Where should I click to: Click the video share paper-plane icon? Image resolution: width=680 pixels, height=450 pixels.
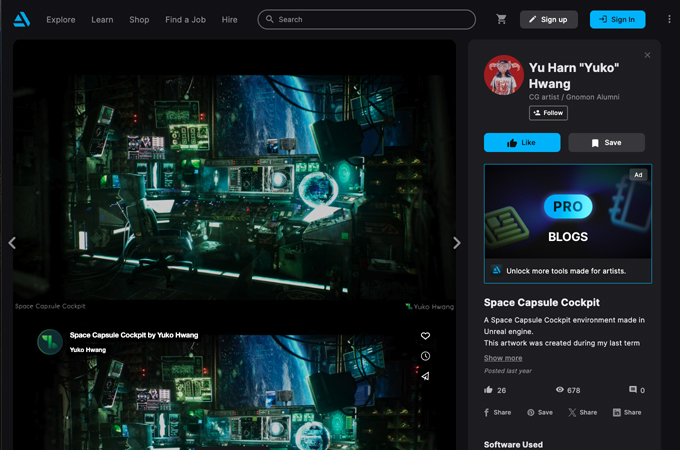coord(425,376)
